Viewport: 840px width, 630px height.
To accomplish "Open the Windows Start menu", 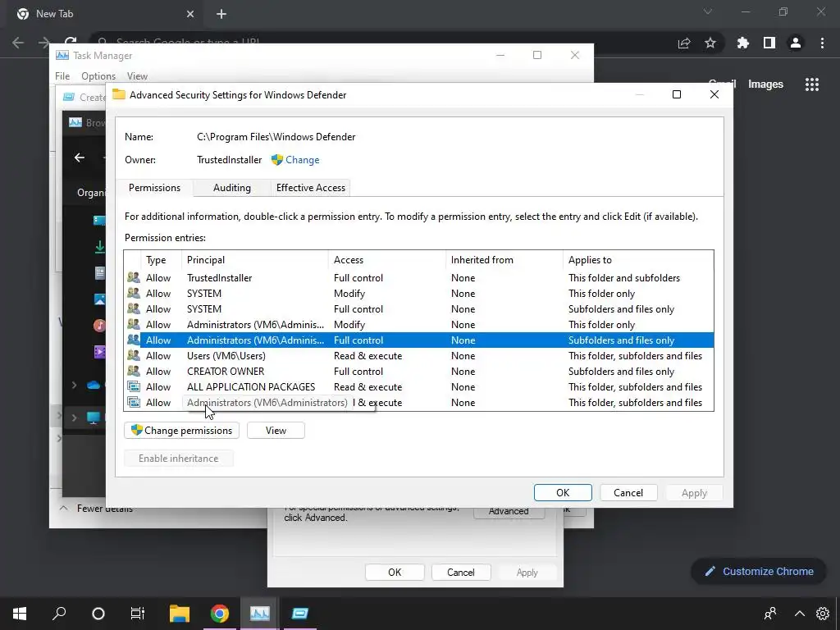I will pyautogui.click(x=20, y=614).
